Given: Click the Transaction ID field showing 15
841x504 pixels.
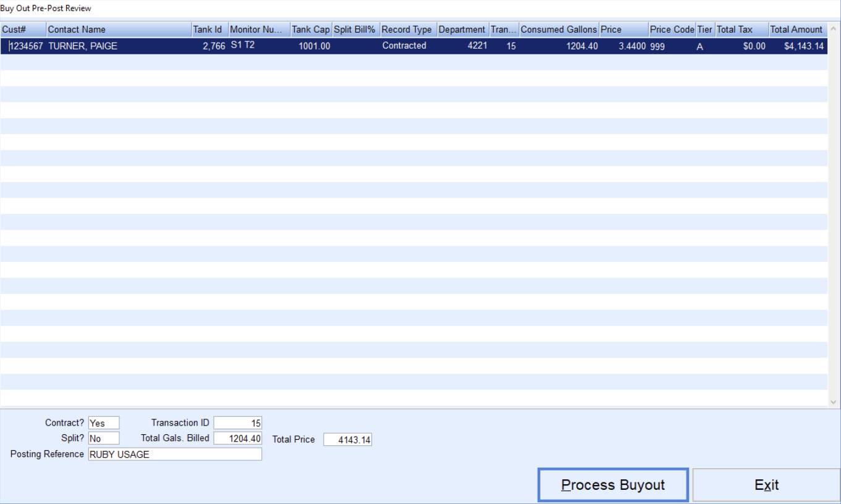Looking at the screenshot, I should pos(239,424).
